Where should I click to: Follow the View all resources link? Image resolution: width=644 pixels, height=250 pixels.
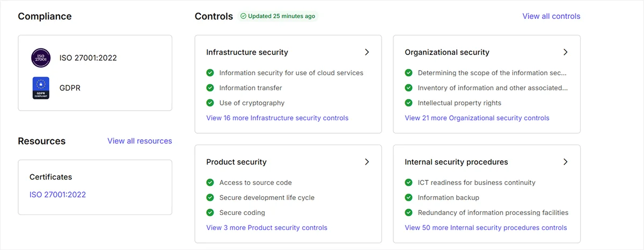click(x=140, y=141)
